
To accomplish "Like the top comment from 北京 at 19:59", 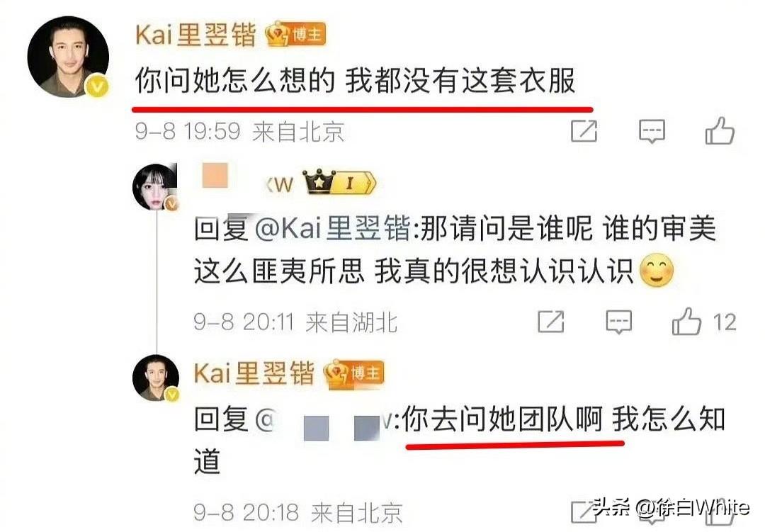I will pyautogui.click(x=720, y=130).
